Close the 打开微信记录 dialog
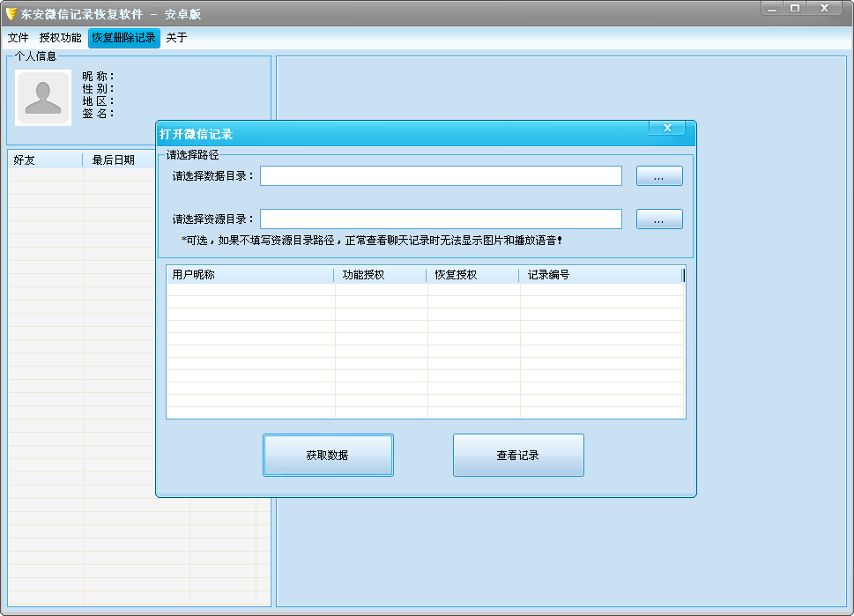The width and height of the screenshot is (854, 616). tap(667, 129)
